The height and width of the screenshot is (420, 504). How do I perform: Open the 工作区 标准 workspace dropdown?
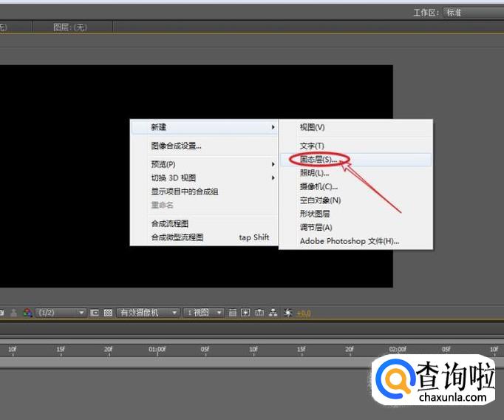click(473, 13)
